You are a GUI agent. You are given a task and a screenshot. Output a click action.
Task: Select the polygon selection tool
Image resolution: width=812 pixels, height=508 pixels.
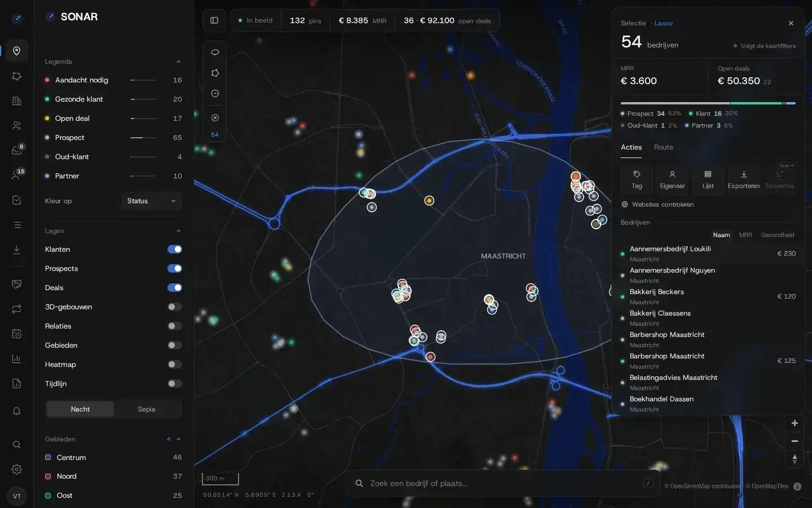(x=215, y=73)
